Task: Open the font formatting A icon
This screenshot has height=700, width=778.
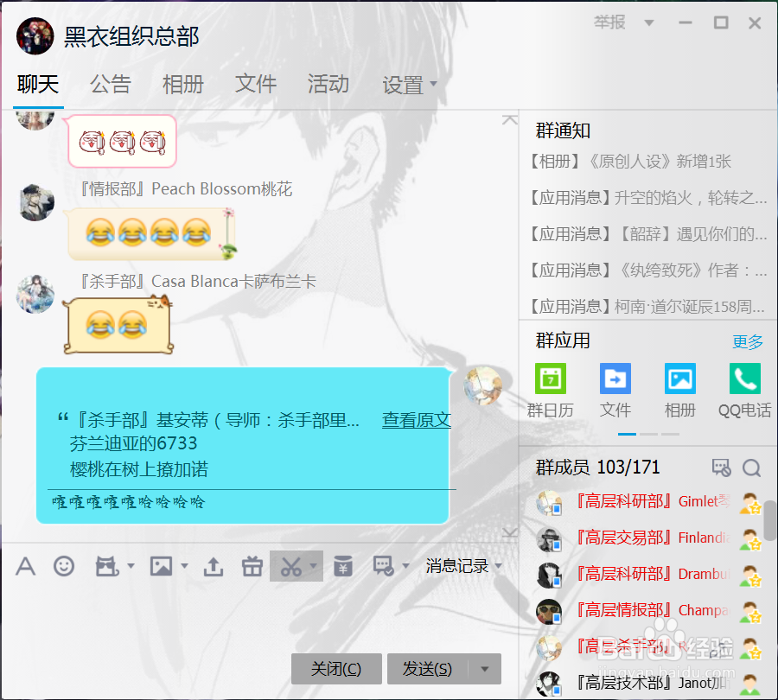Action: (x=25, y=566)
